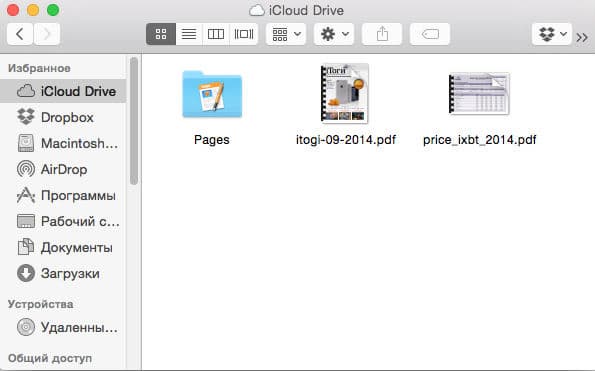Close the Finder window
The height and width of the screenshot is (371, 595).
(13, 10)
